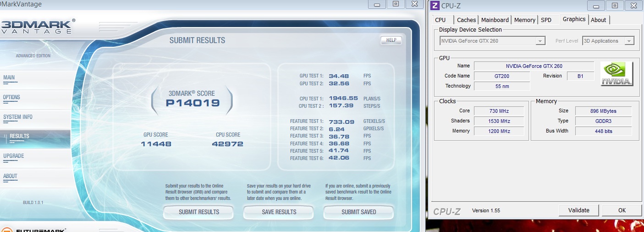Click the CPU-Z title bar icon
Image resolution: width=644 pixels, height=232 pixels.
(x=435, y=6)
